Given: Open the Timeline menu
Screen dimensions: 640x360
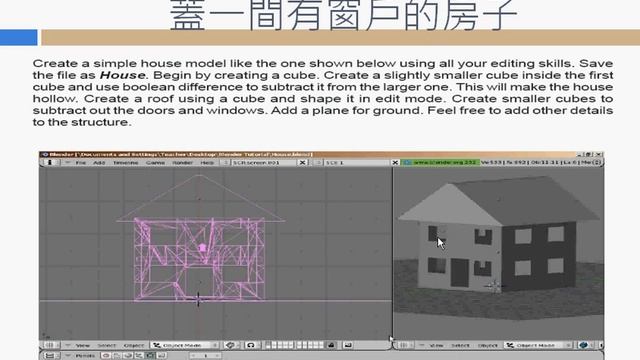Looking at the screenshot, I should click(125, 162).
